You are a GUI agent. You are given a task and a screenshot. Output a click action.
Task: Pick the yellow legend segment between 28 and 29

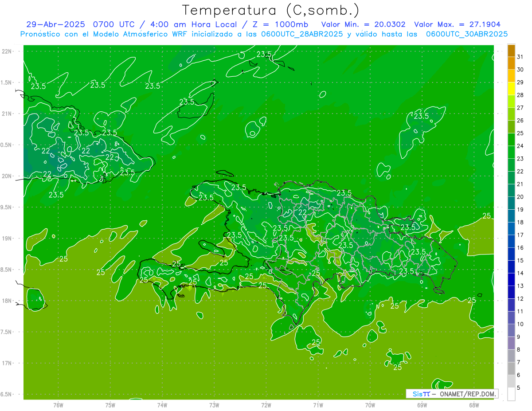[512, 89]
